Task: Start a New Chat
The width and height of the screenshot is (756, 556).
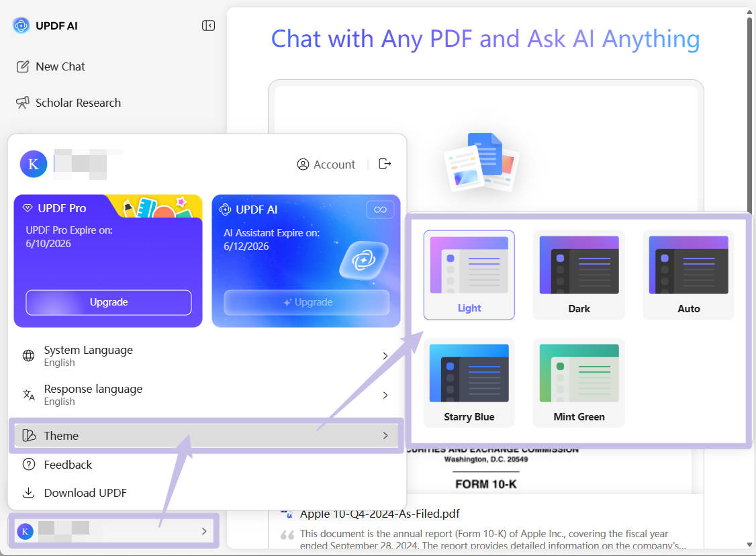Action: point(60,66)
